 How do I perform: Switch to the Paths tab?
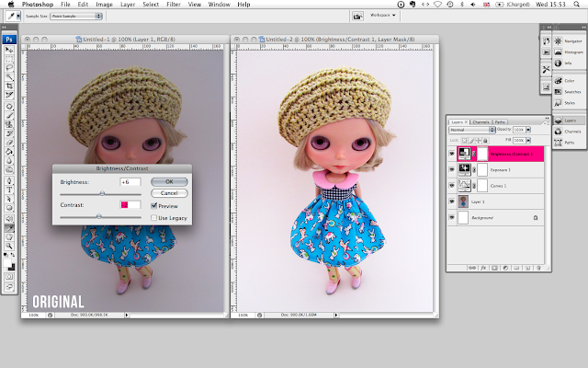pyautogui.click(x=500, y=121)
